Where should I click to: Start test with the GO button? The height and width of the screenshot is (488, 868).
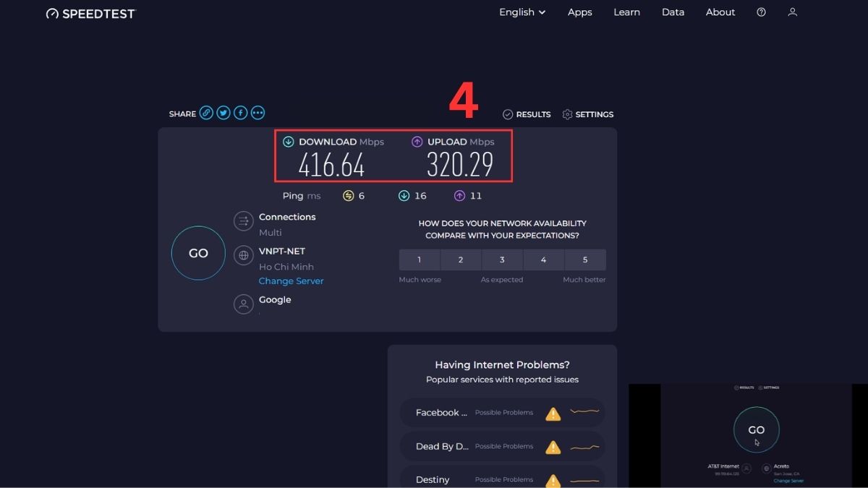(x=198, y=253)
